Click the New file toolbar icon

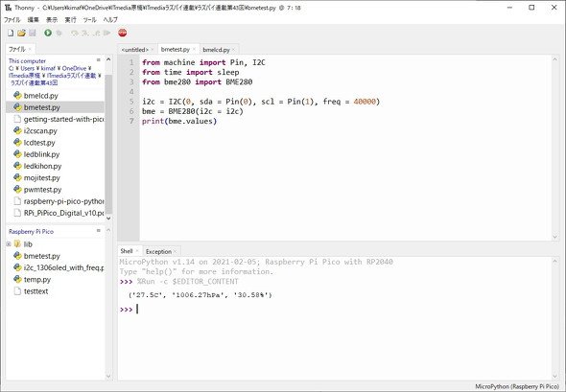click(x=11, y=34)
